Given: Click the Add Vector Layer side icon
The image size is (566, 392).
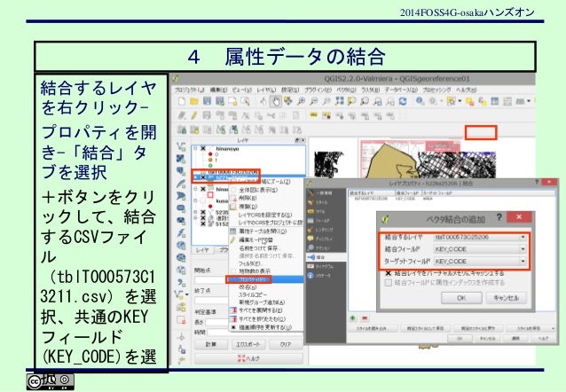Looking at the screenshot, I should click(x=181, y=146).
